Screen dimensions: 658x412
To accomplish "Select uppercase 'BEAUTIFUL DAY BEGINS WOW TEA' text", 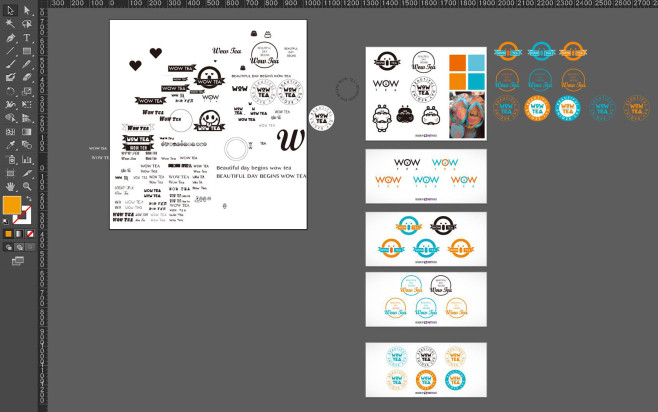I will coord(261,176).
